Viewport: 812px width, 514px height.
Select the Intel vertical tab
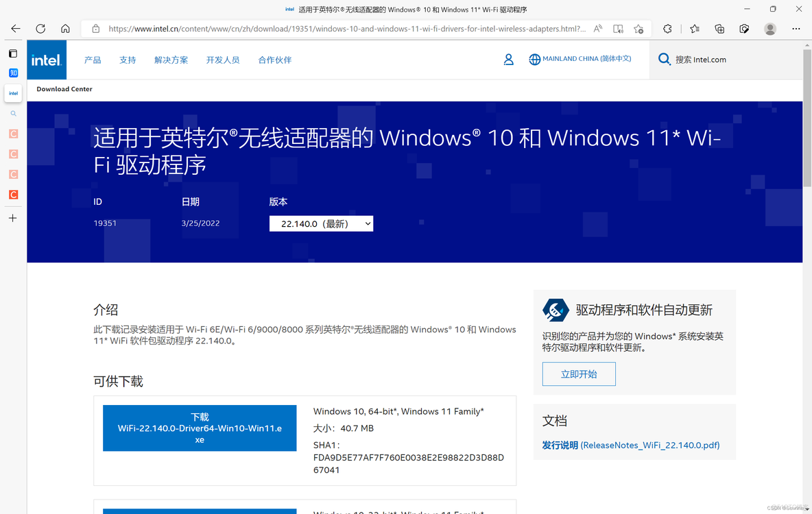(x=14, y=93)
